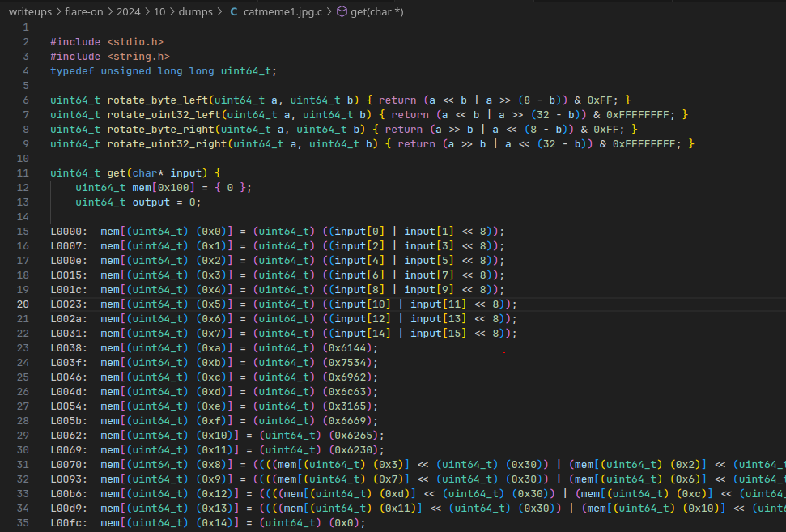Click input[12] on line 21

363,319
